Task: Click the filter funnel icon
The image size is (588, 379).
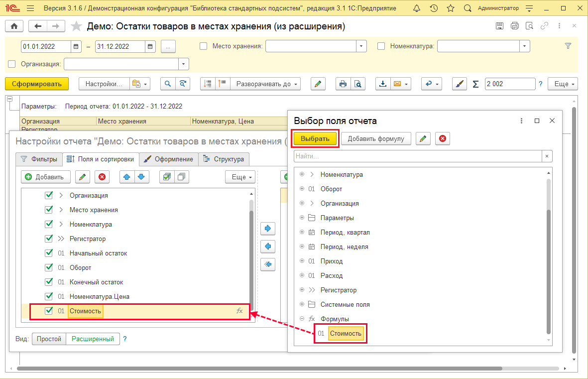Action: [x=568, y=46]
